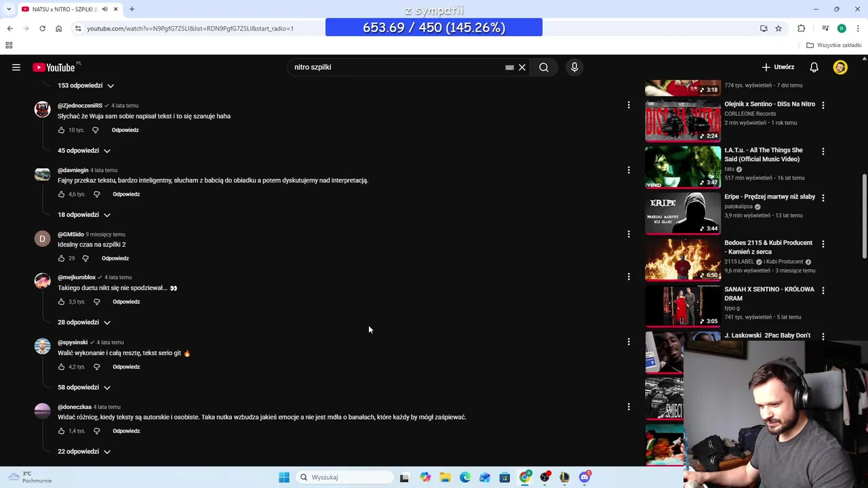Viewport: 868px width, 488px height.
Task: Bookmark this page with the star
Action: [778, 28]
